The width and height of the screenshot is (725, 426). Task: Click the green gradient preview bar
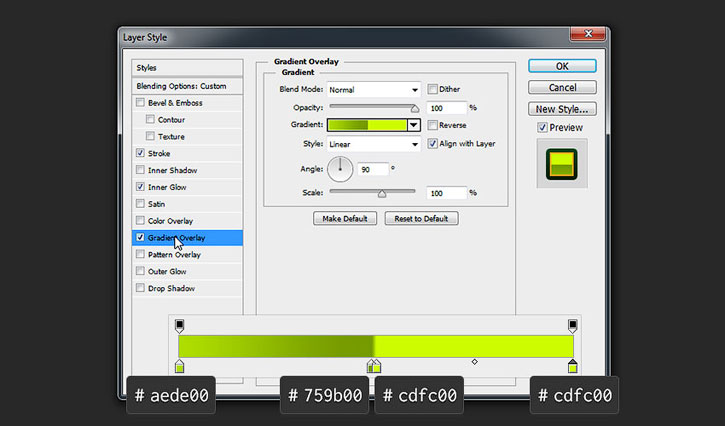point(367,125)
